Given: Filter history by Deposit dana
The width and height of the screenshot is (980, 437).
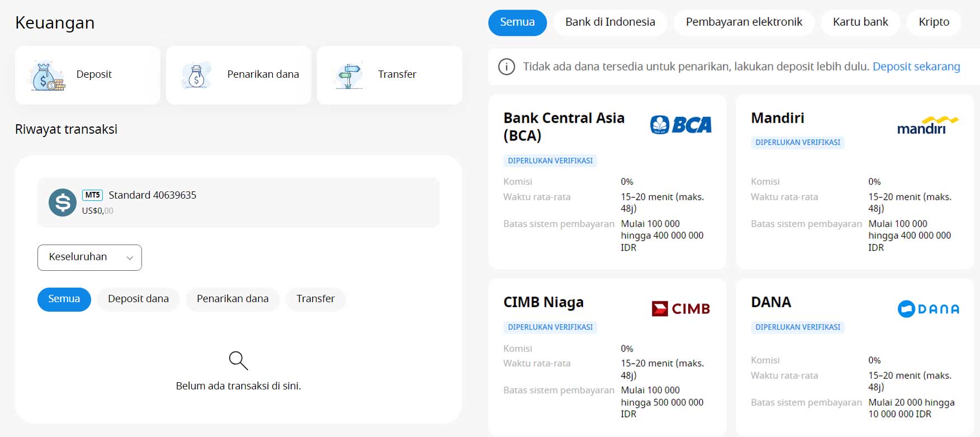Looking at the screenshot, I should point(138,299).
